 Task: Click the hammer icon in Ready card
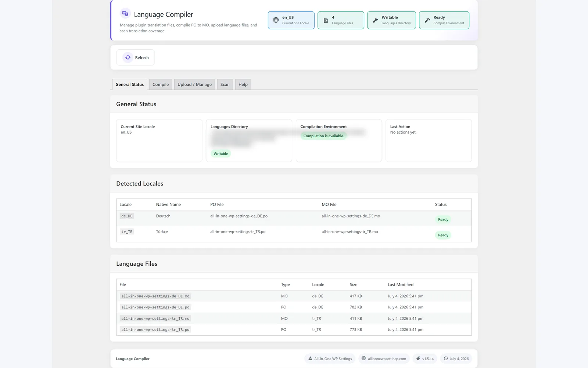(427, 20)
